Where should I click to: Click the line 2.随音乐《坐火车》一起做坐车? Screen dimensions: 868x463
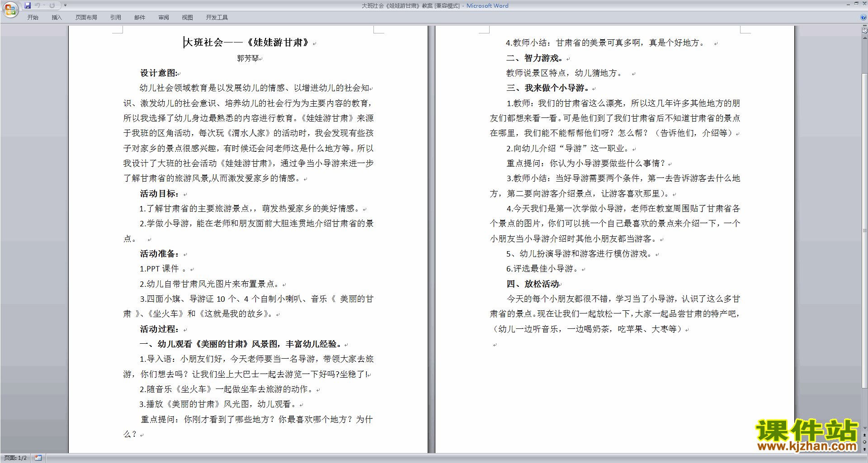coord(227,389)
